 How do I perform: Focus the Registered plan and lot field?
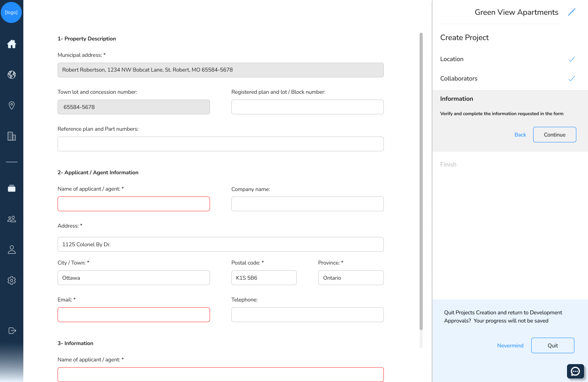(308, 107)
